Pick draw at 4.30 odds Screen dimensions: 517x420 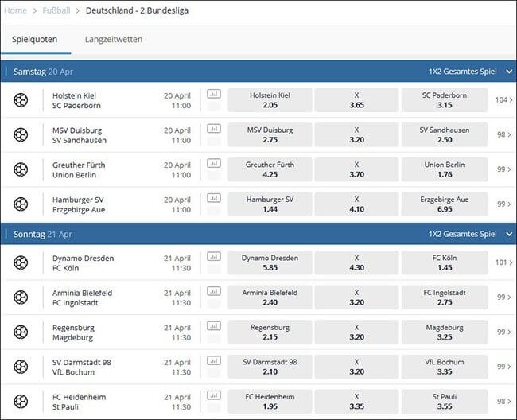pyautogui.click(x=357, y=262)
